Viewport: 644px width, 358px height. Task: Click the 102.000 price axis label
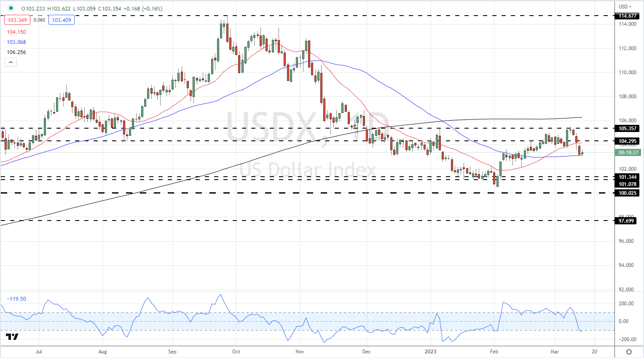(628, 169)
